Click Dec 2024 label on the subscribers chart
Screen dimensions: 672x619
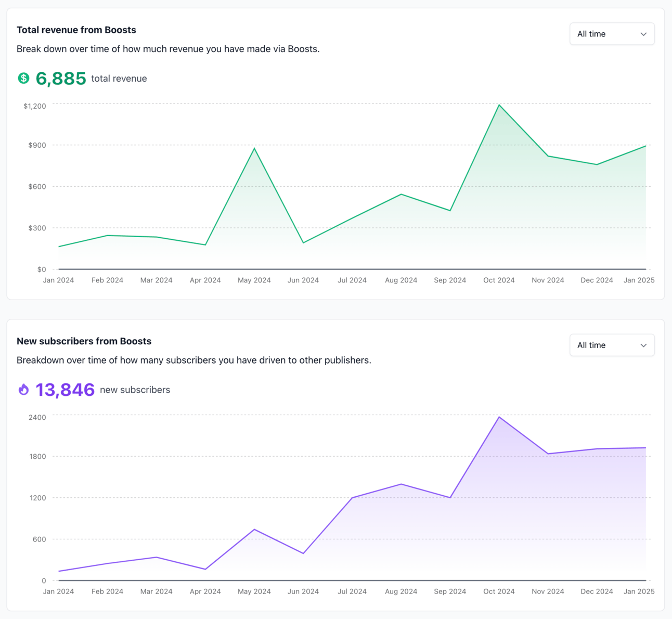pos(597,591)
